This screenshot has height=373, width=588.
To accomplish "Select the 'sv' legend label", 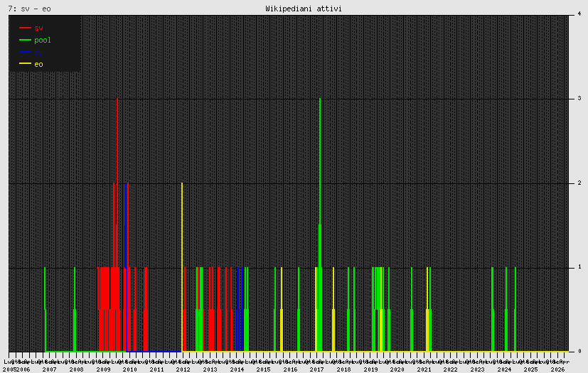I will (x=38, y=28).
